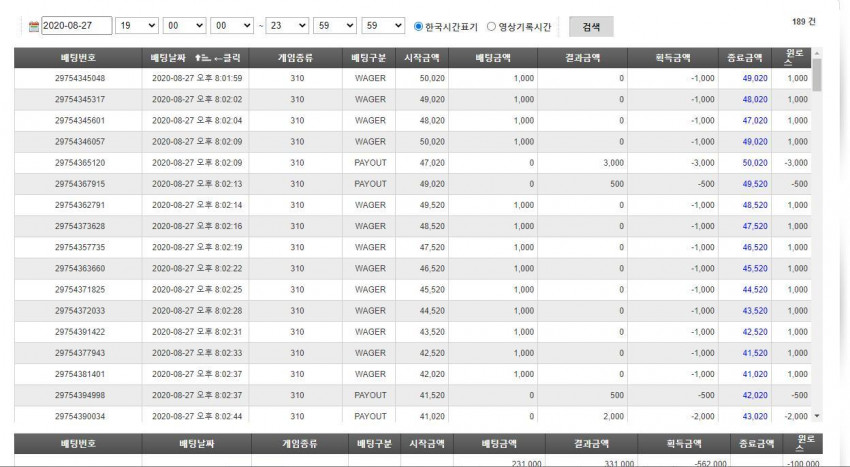The height and width of the screenshot is (467, 850).
Task: Click the scrollbar up arrow
Action: point(817,53)
